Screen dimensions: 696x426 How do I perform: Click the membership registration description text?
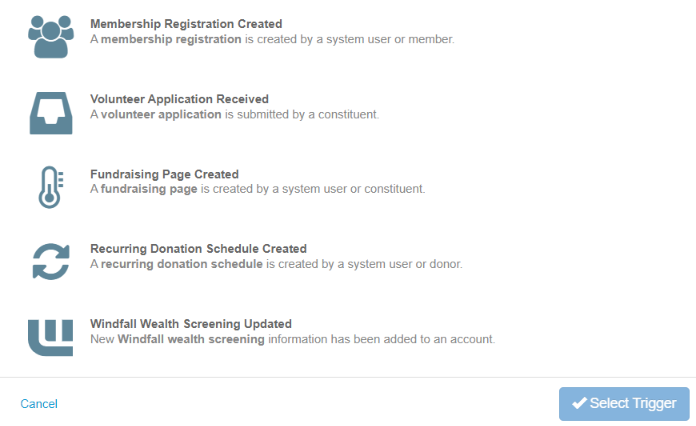coord(272,39)
